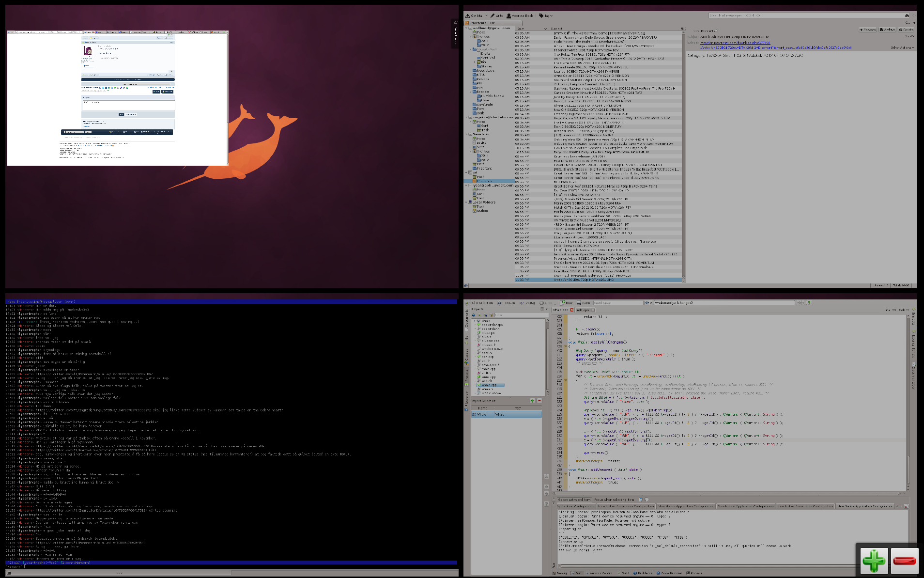
Task: Sort messages by Subject column header
Action: pos(614,29)
